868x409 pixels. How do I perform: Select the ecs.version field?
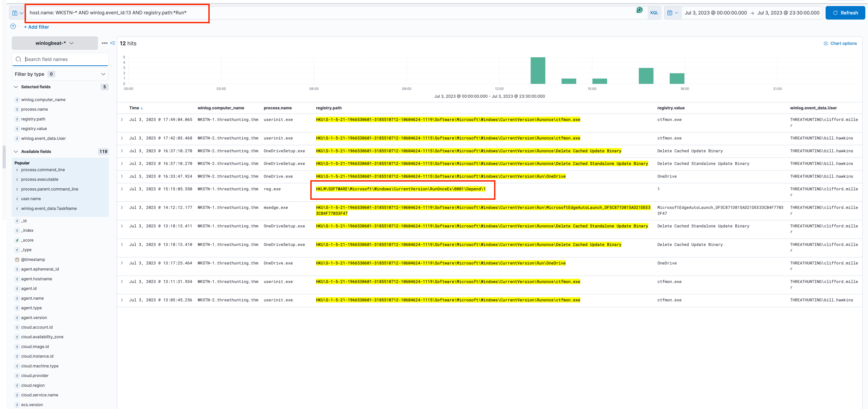point(32,405)
